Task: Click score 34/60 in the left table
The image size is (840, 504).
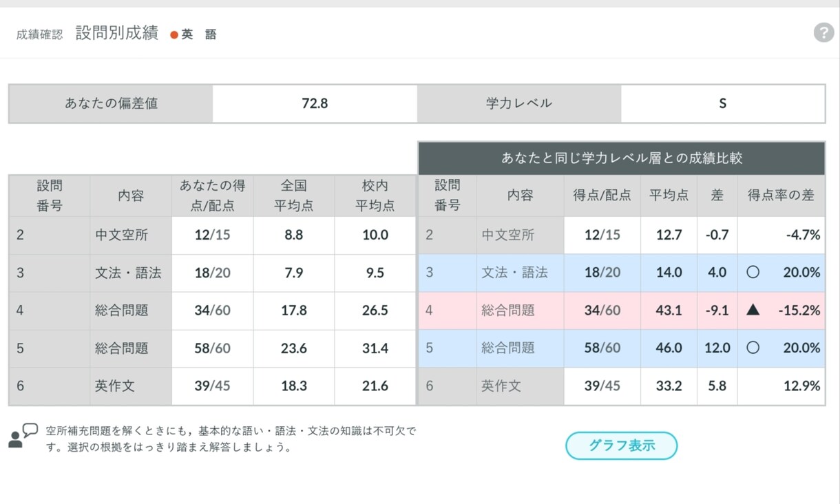Action: pos(212,311)
